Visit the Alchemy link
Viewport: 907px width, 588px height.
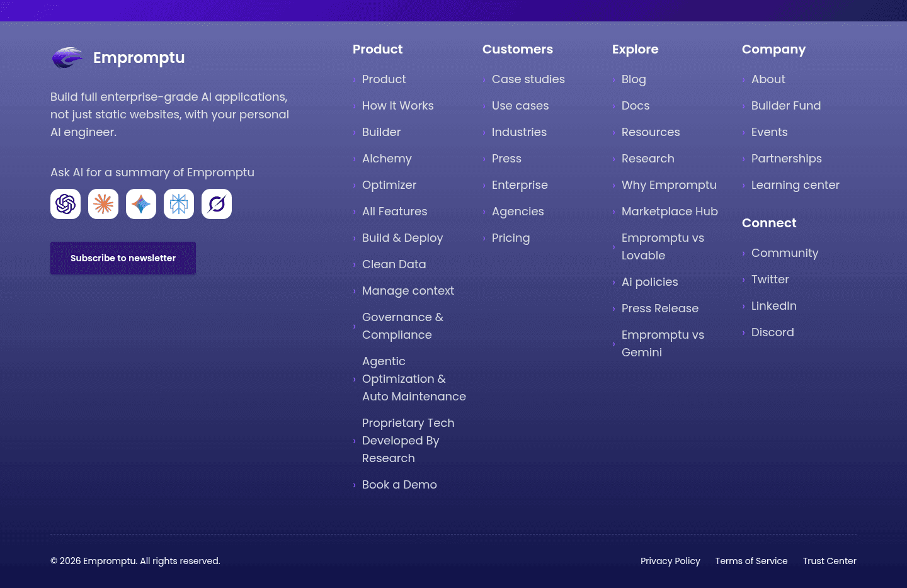(387, 159)
